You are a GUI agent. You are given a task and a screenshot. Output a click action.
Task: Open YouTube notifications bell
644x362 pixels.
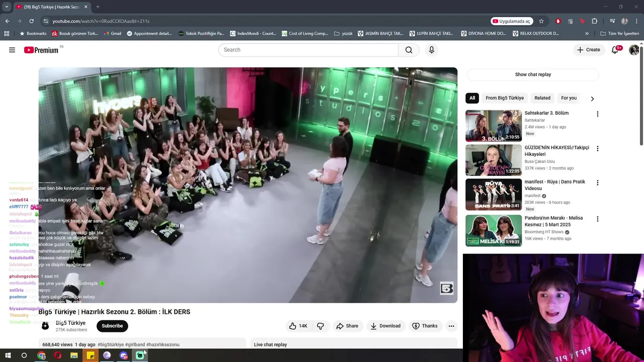point(615,50)
